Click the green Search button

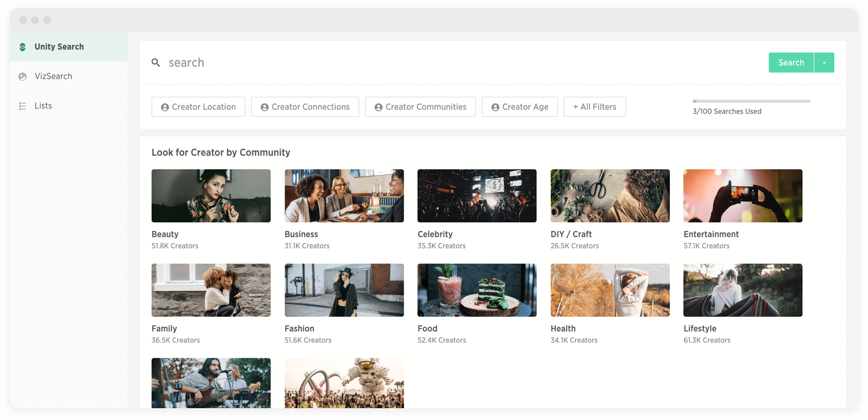[x=791, y=63]
